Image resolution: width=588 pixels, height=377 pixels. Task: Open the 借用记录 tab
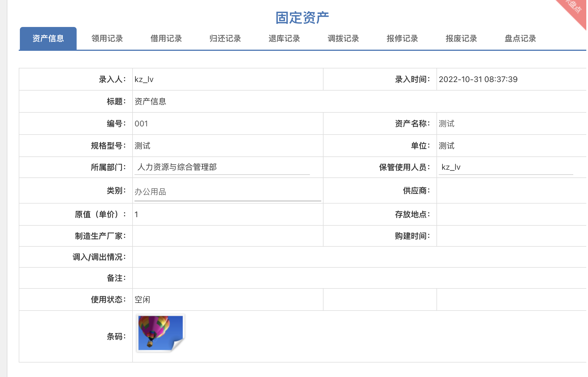[166, 38]
